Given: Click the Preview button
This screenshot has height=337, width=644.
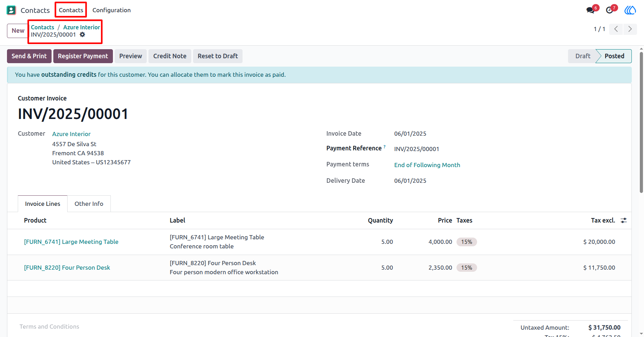Looking at the screenshot, I should point(131,56).
